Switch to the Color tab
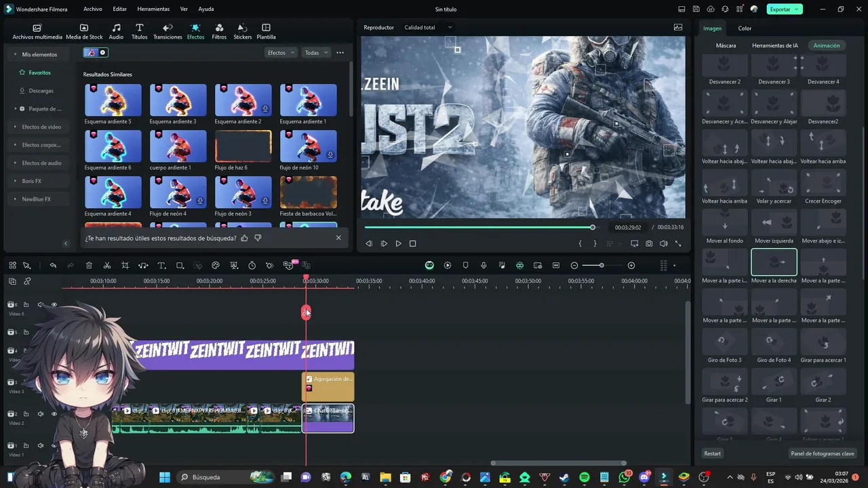Screen dimensions: 868x488 pyautogui.click(x=745, y=28)
